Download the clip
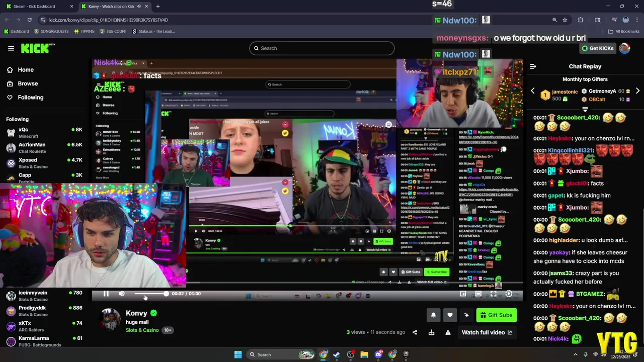644x362 pixels. tap(431, 332)
